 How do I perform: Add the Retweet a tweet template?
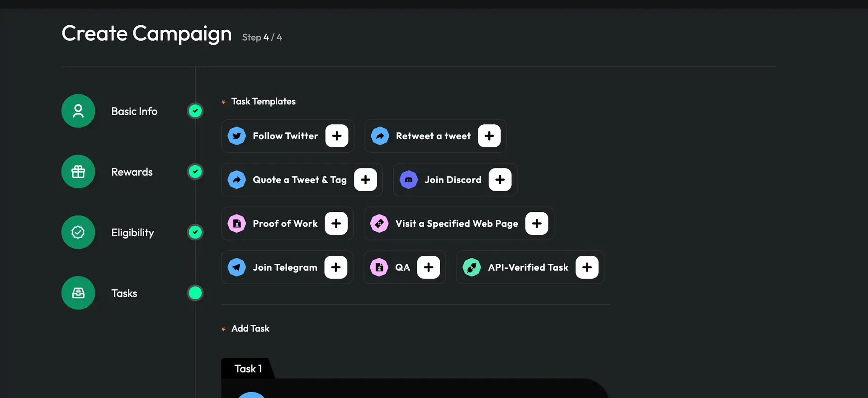pos(489,136)
